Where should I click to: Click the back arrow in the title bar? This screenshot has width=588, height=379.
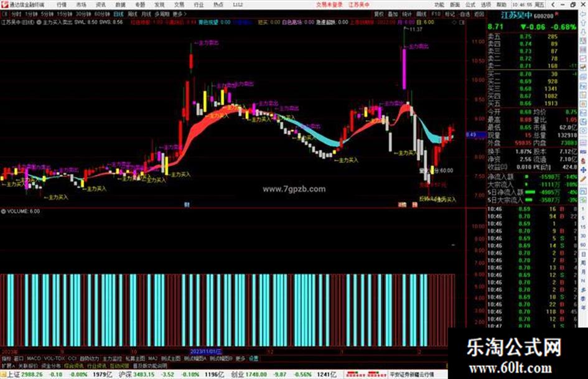553,4
